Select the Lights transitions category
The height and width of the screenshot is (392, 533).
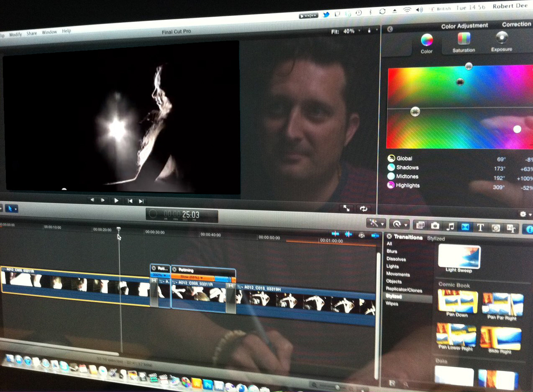[392, 266]
